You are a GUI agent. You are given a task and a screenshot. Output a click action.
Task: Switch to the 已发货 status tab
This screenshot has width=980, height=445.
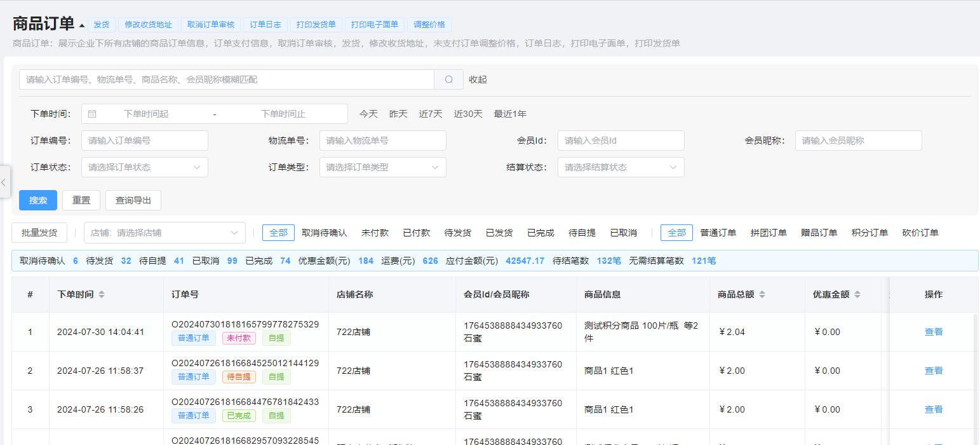coord(499,233)
